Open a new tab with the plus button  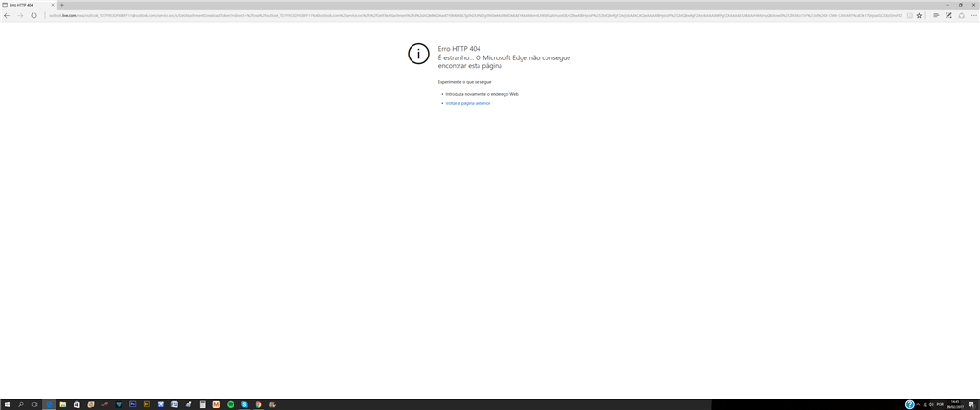(x=62, y=5)
